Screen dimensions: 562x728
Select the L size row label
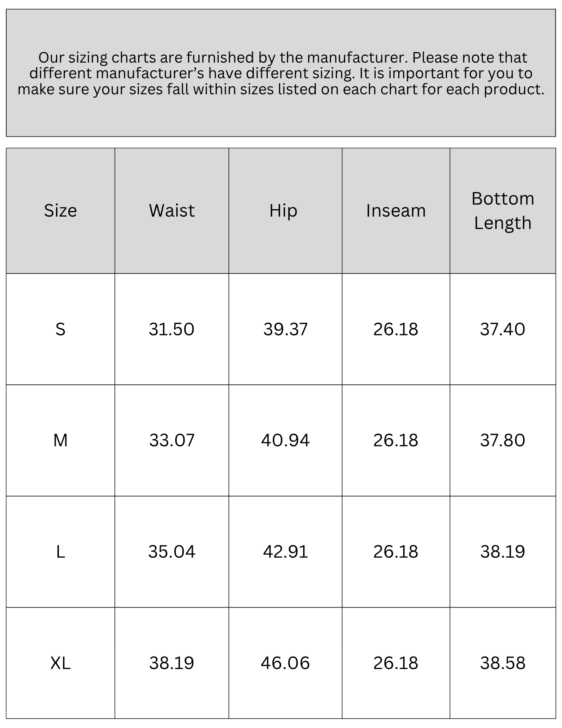(x=60, y=551)
